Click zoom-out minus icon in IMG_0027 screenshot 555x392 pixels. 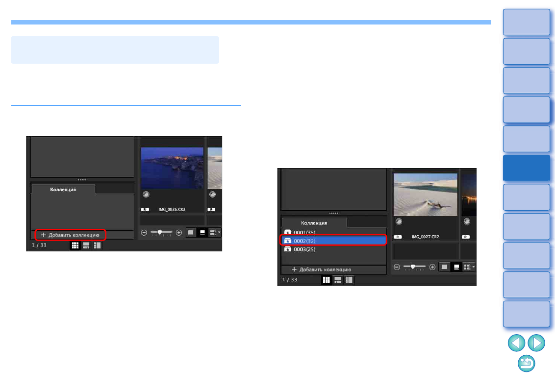tap(397, 267)
